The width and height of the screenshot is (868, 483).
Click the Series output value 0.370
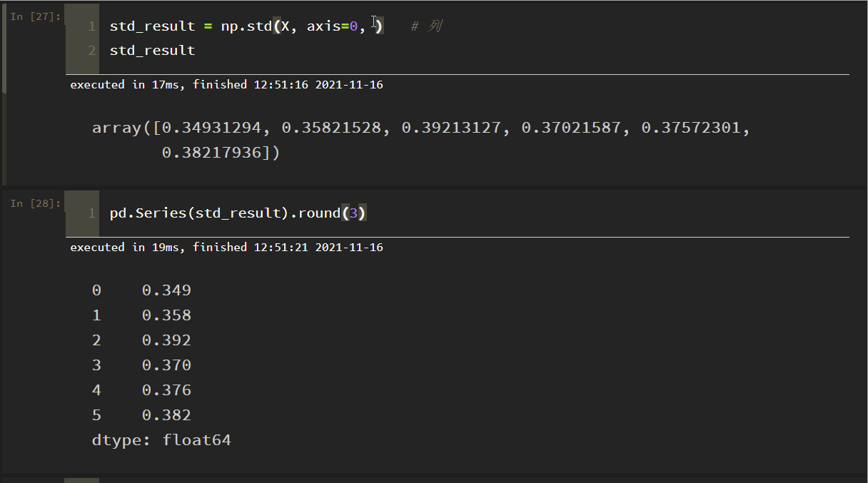pos(166,365)
